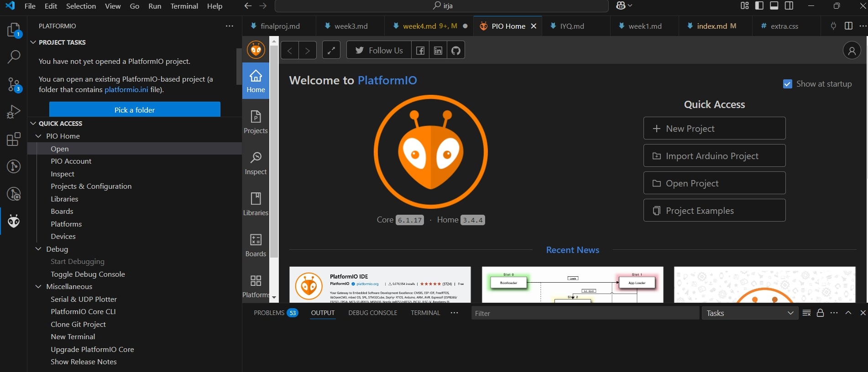Collapse the Debug tree node
Viewport: 868px width, 372px height.
coord(38,249)
